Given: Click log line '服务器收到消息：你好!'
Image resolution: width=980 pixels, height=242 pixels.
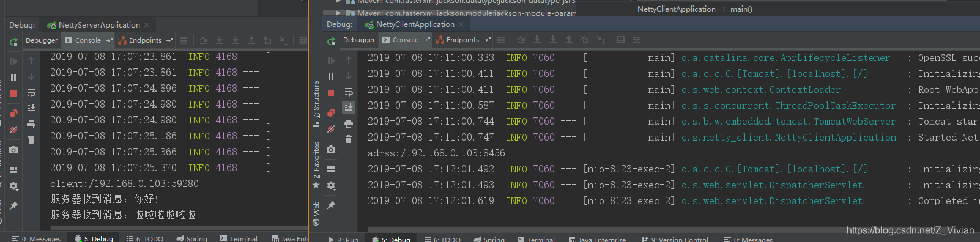Looking at the screenshot, I should pos(105,199).
